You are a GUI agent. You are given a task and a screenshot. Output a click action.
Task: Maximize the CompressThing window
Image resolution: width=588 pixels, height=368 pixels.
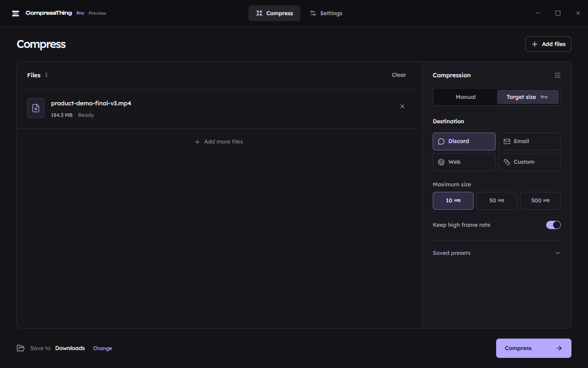click(x=558, y=13)
